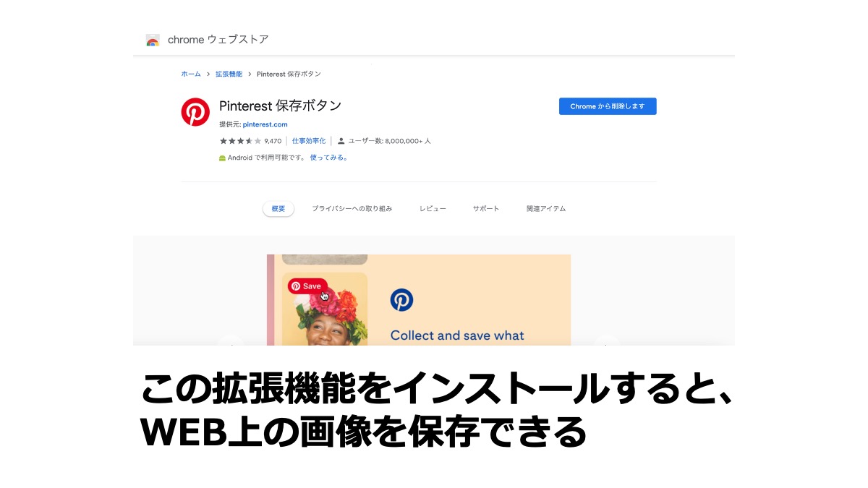Screen dimensions: 868x488
Task: Open the pinterest.com provider link
Action: (265, 124)
